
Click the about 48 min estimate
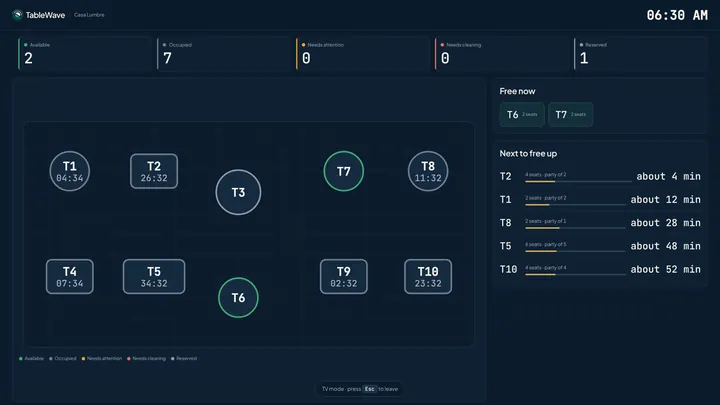(x=666, y=246)
